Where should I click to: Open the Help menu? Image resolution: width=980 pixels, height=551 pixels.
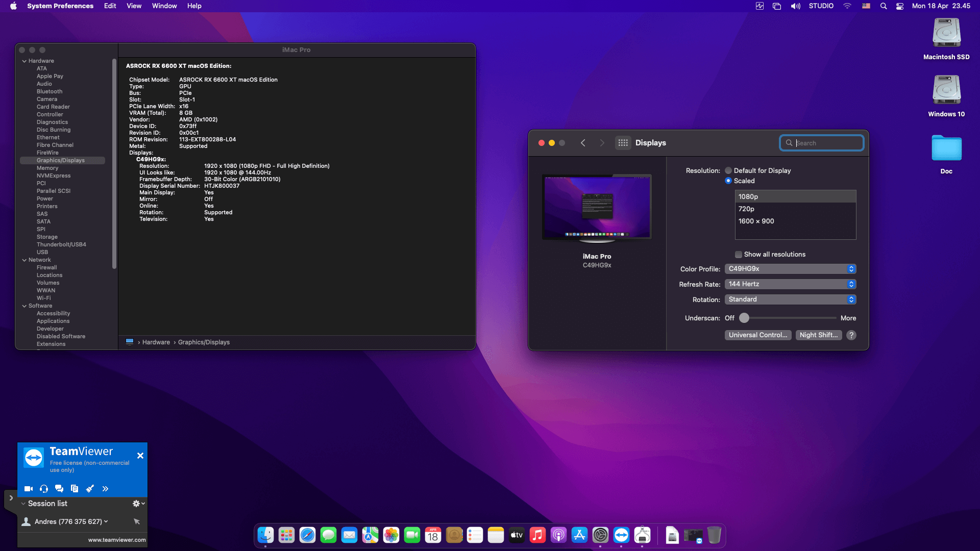point(194,6)
